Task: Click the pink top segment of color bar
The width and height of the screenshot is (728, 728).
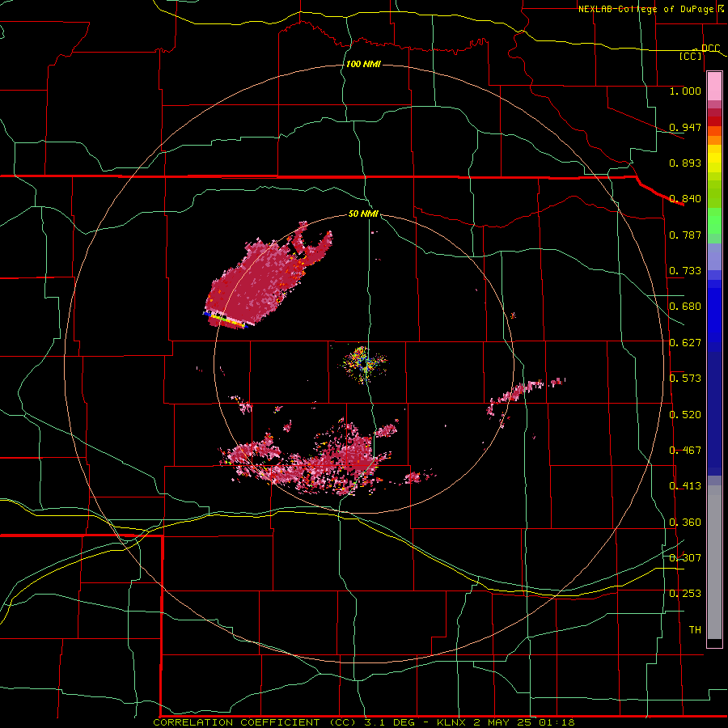Action: click(x=714, y=87)
